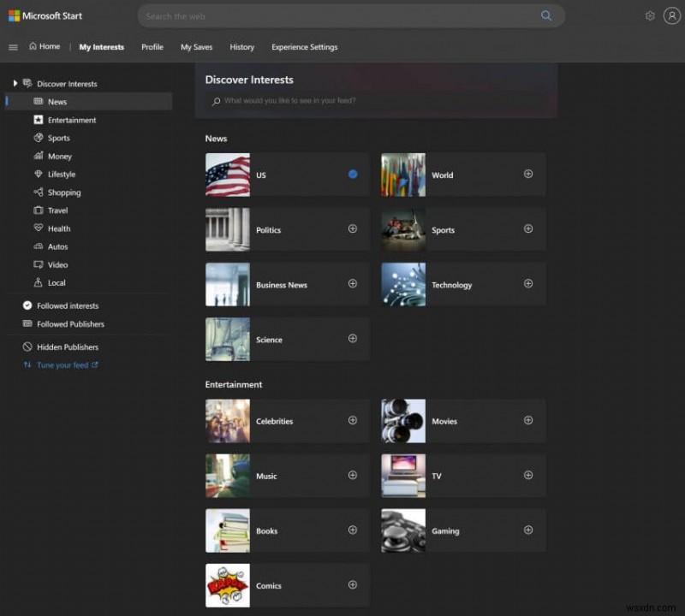This screenshot has width=685, height=616.
Task: Follow Technology by clicking its plus icon
Action: [528, 284]
